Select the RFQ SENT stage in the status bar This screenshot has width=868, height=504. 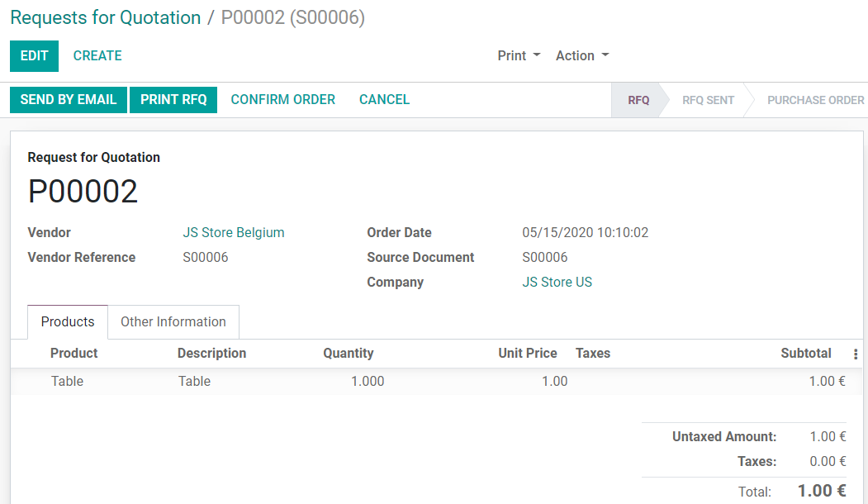(707, 99)
